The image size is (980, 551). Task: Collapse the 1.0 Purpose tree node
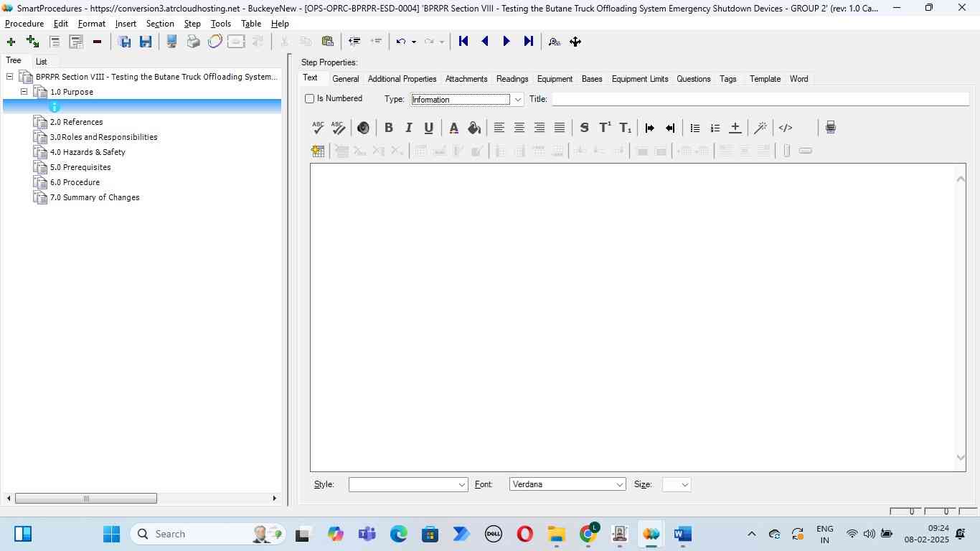[24, 92]
